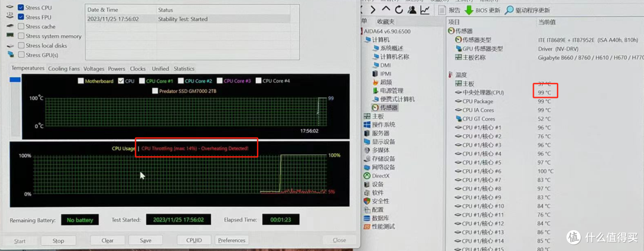
Task: Click the Clear button
Action: click(107, 240)
